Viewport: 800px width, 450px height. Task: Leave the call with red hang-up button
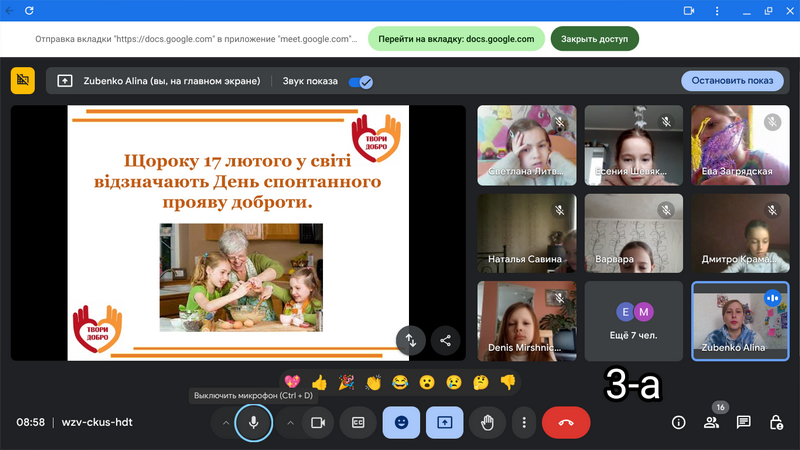566,422
